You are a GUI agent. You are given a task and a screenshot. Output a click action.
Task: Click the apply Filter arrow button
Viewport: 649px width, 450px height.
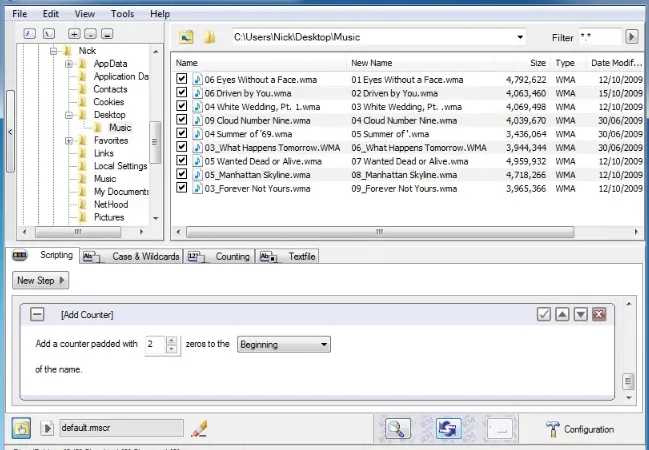[631, 37]
